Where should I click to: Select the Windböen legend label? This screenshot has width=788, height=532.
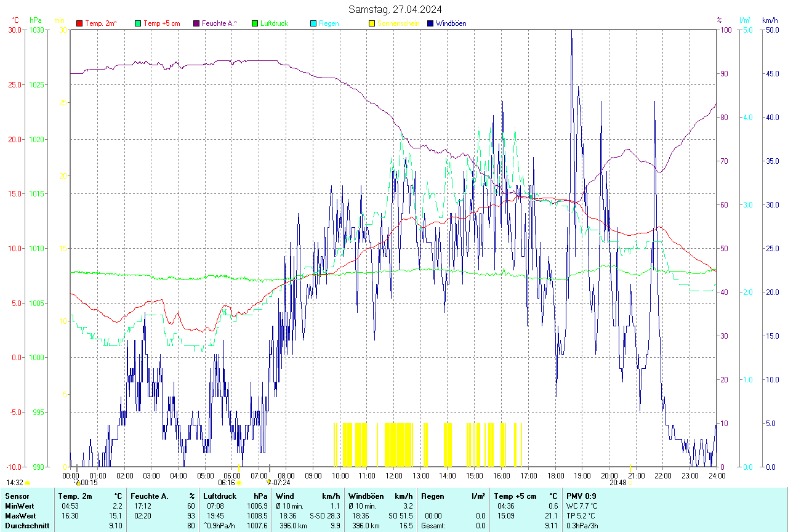coord(451,23)
